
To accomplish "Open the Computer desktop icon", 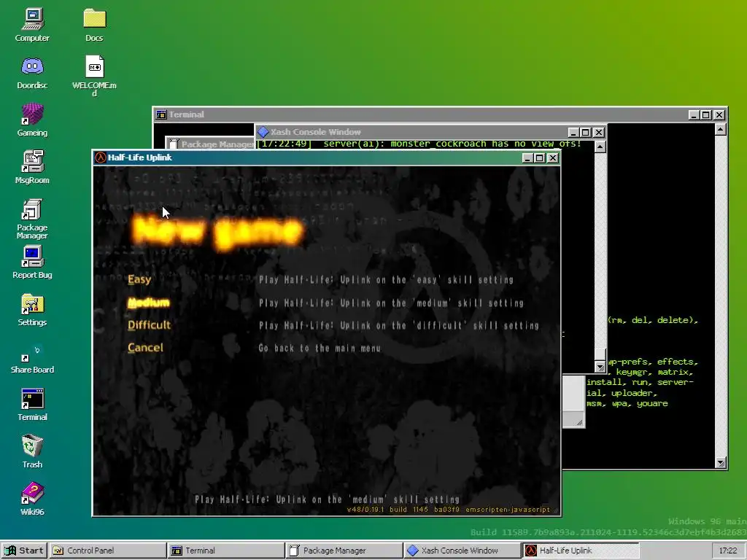I will coord(32,26).
